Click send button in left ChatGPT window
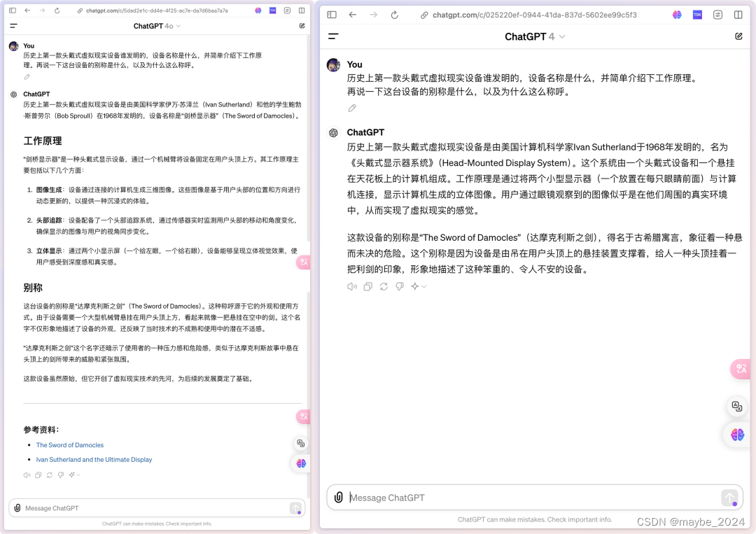 tap(295, 508)
